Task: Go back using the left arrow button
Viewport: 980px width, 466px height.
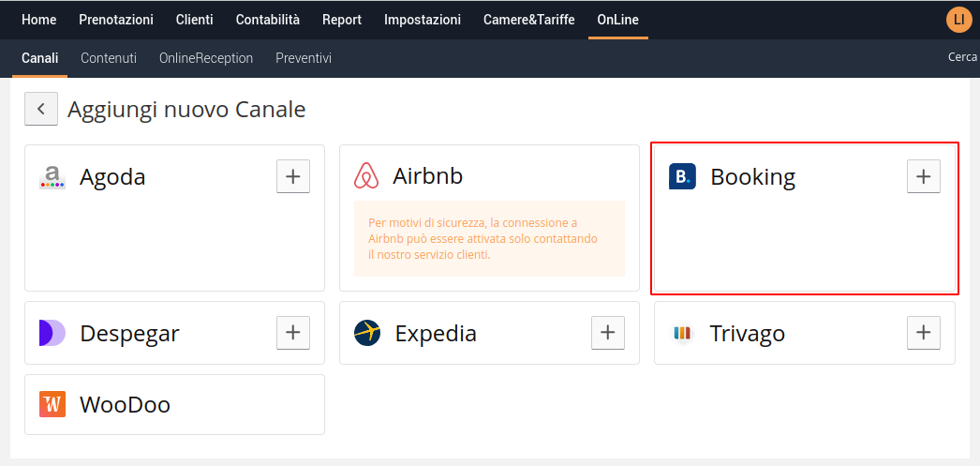Action: [41, 109]
